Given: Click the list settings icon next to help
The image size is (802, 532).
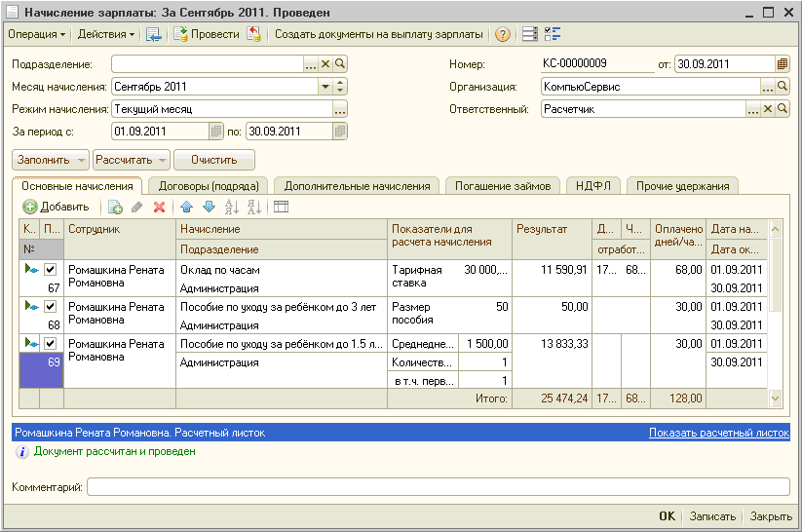Looking at the screenshot, I should tap(530, 34).
